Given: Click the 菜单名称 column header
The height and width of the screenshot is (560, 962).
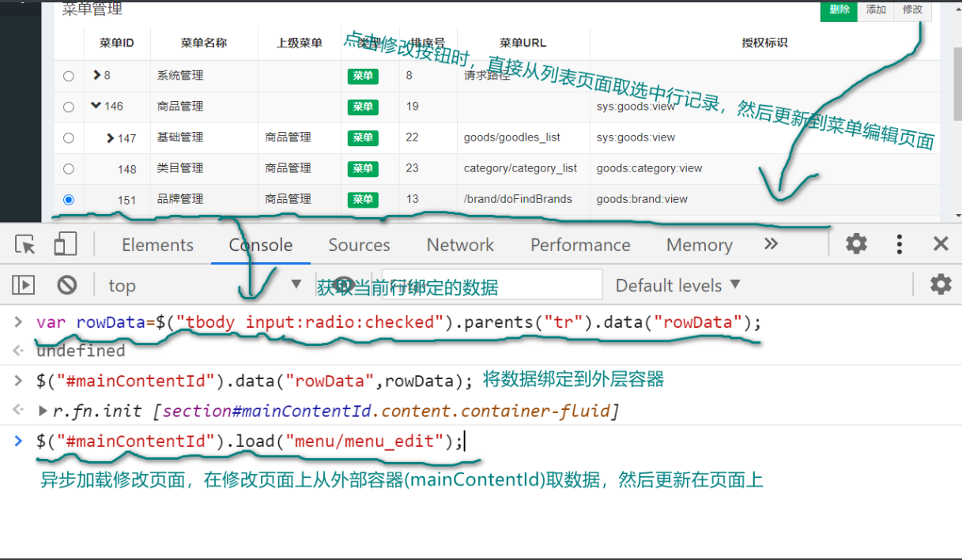Looking at the screenshot, I should [x=204, y=43].
